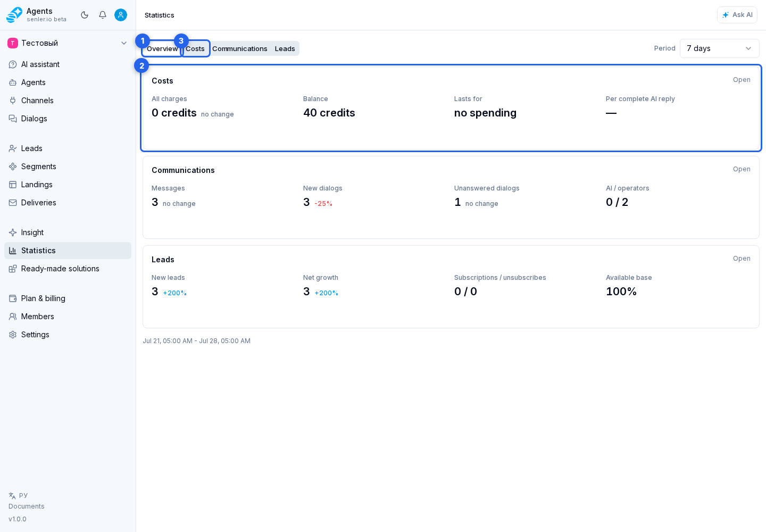This screenshot has height=532, width=766.
Task: Open Landings sidebar item
Action: click(x=68, y=185)
